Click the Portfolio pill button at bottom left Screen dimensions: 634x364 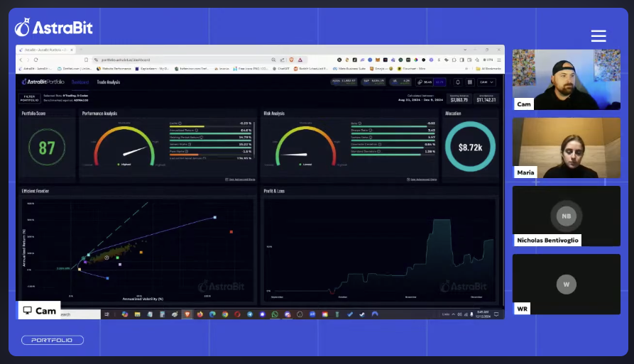(x=53, y=341)
